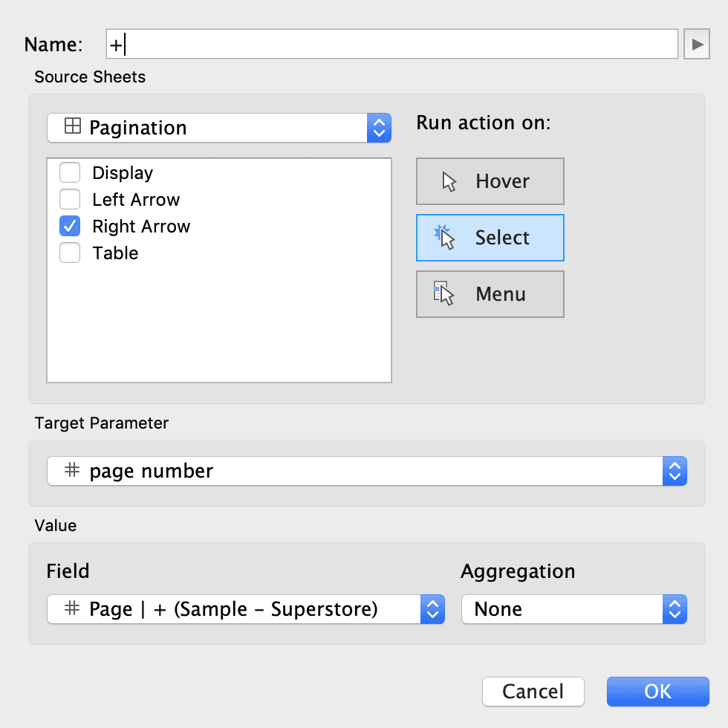Click the blue stepper arrows on Aggregation

click(674, 608)
